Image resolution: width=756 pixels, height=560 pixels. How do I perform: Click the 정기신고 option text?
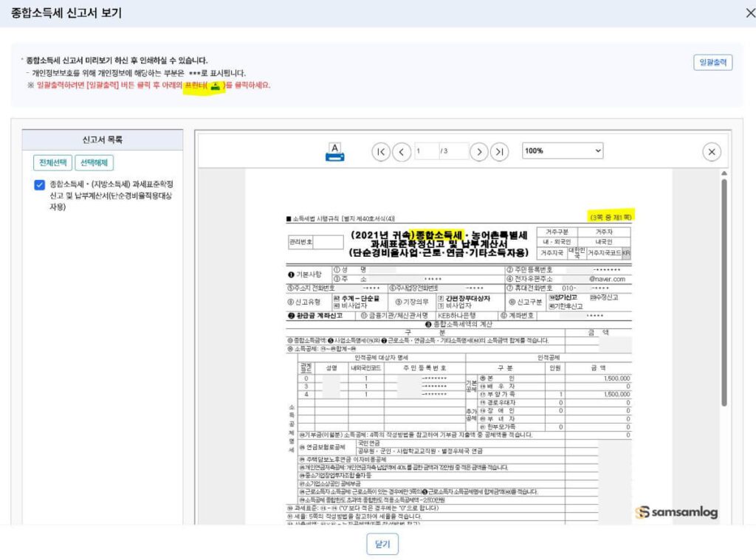coord(563,297)
